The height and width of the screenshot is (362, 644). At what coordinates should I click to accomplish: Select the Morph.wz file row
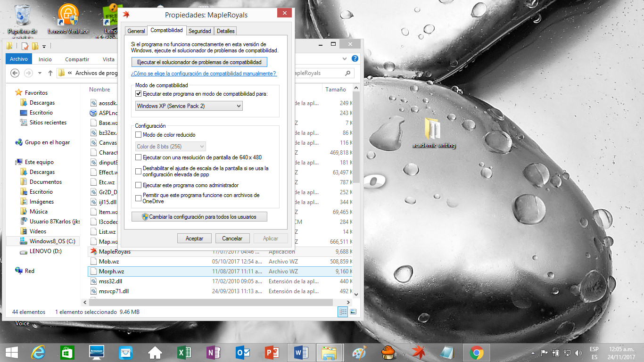coord(220,271)
